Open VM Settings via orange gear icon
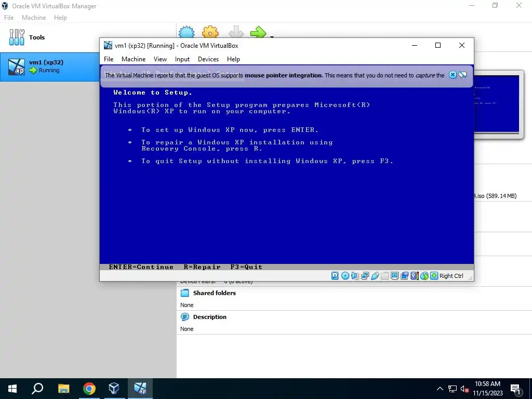532x399 pixels. tap(210, 32)
